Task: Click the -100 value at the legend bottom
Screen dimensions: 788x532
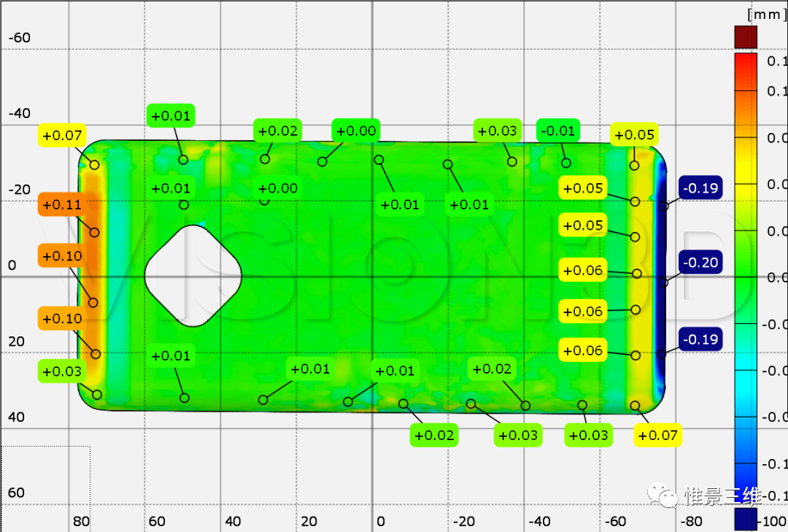Action: click(773, 520)
